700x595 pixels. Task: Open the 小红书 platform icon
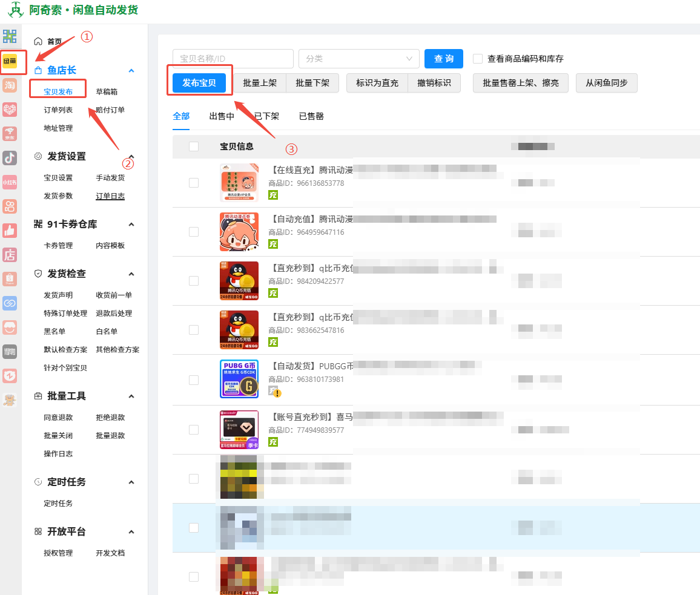(10, 182)
